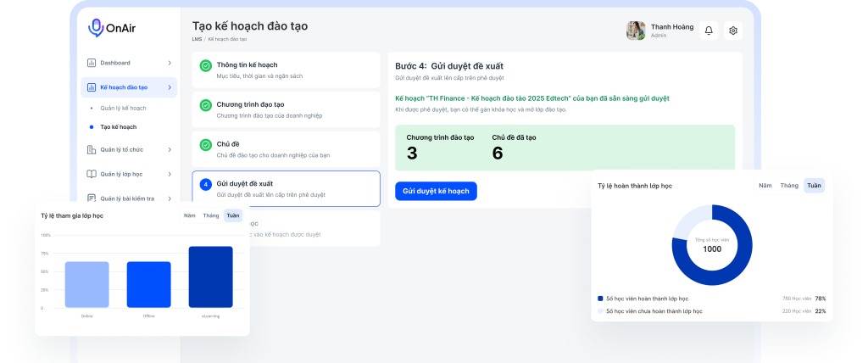
Task: Open Quản lý kế hoạch submenu link
Action: [123, 109]
